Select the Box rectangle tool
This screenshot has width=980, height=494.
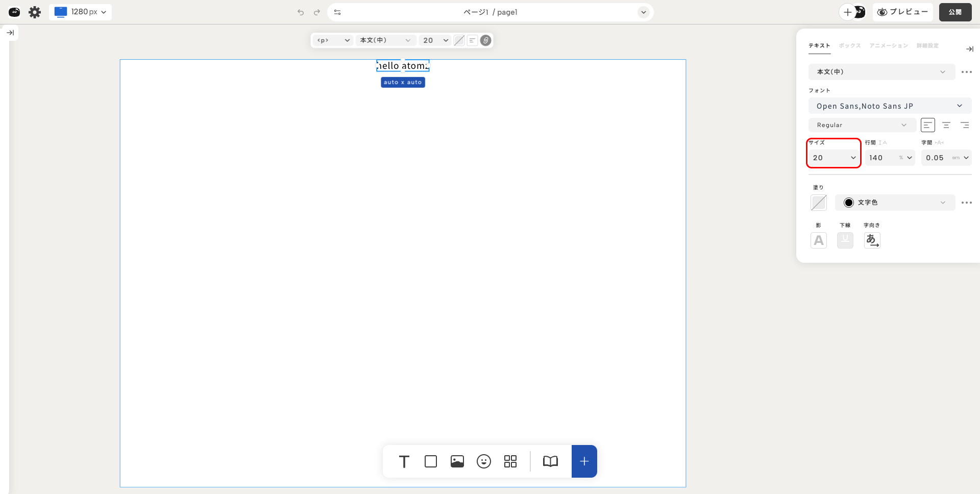click(430, 461)
